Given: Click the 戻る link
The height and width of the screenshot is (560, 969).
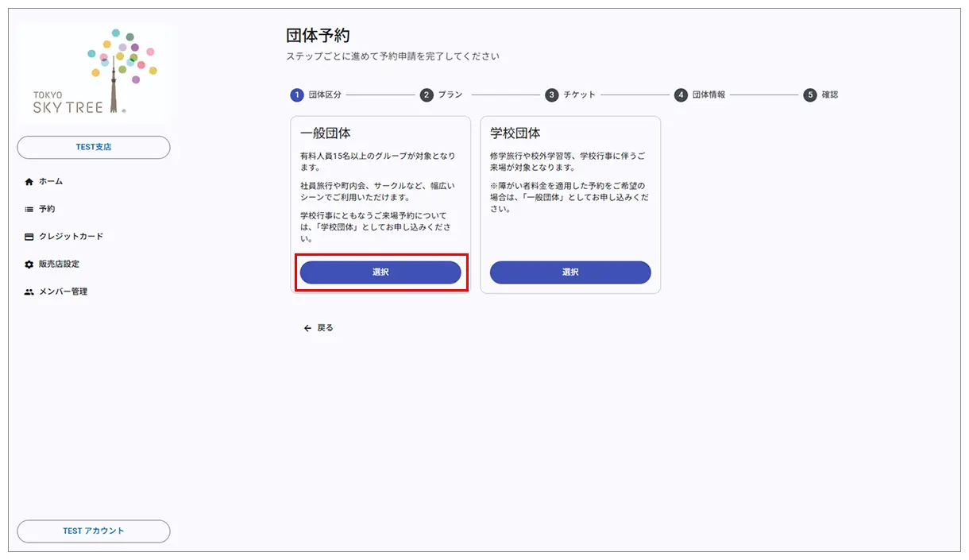Looking at the screenshot, I should (x=323, y=326).
